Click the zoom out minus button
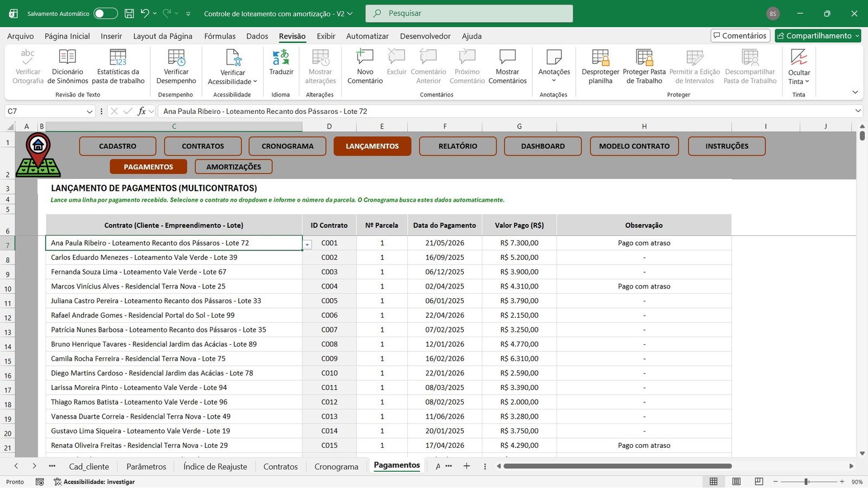 tap(776, 481)
